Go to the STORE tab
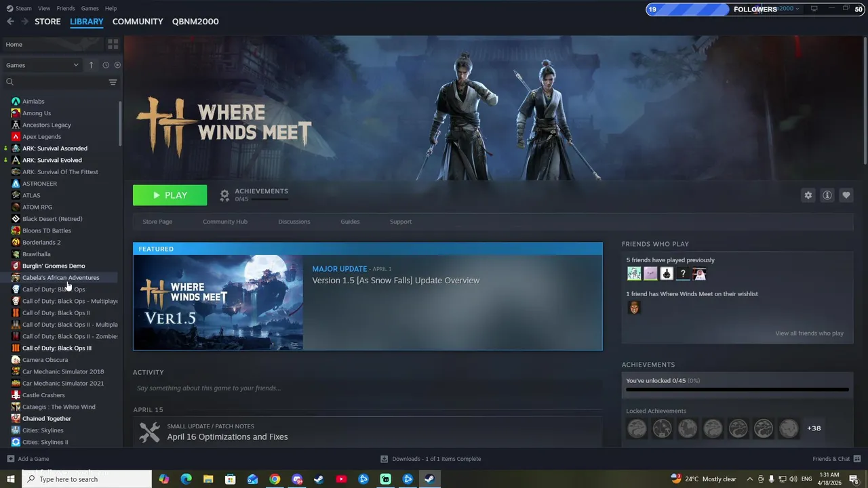This screenshot has width=868, height=488. [x=47, y=22]
